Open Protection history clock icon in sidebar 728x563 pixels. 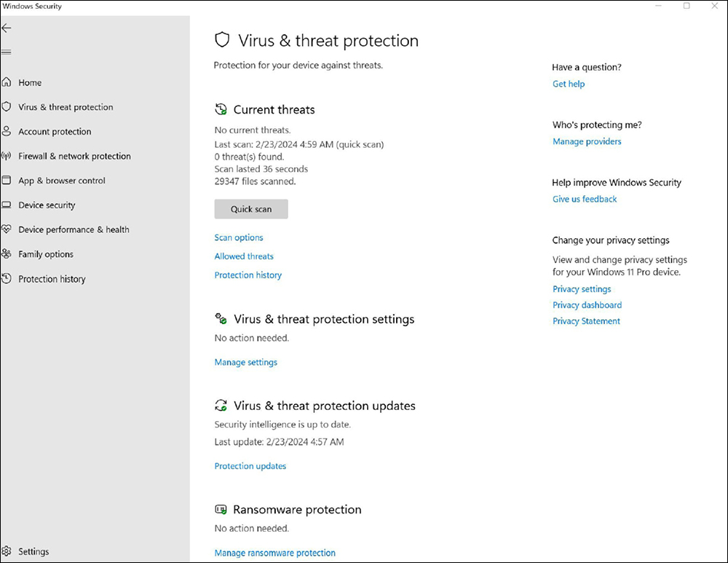tap(7, 279)
